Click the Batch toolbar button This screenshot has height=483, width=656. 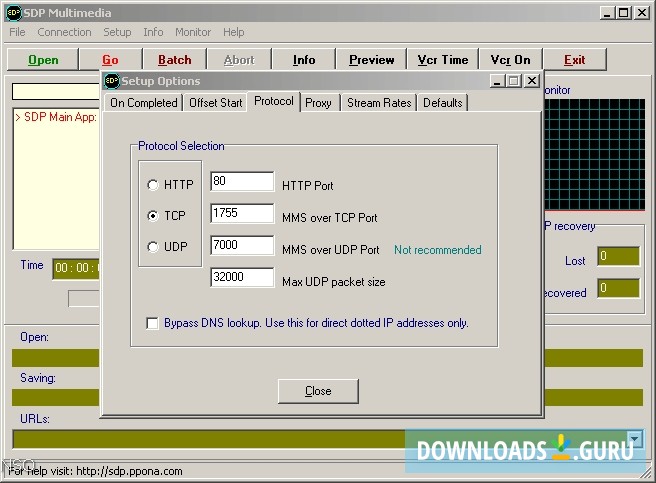(174, 60)
